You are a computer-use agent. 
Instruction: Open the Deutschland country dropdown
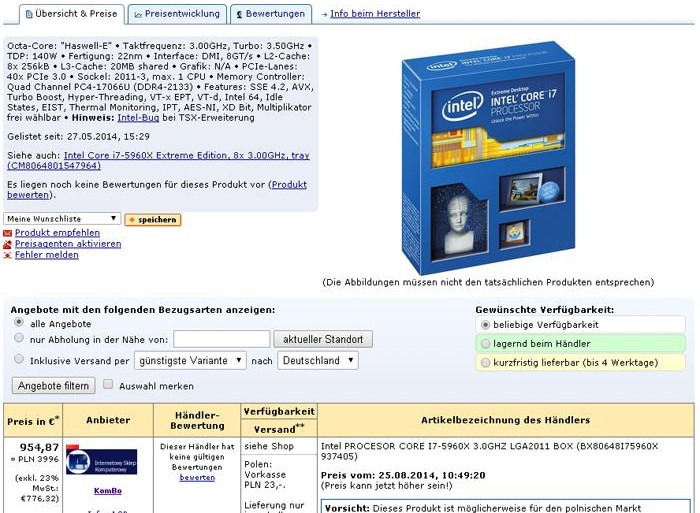pyautogui.click(x=318, y=360)
